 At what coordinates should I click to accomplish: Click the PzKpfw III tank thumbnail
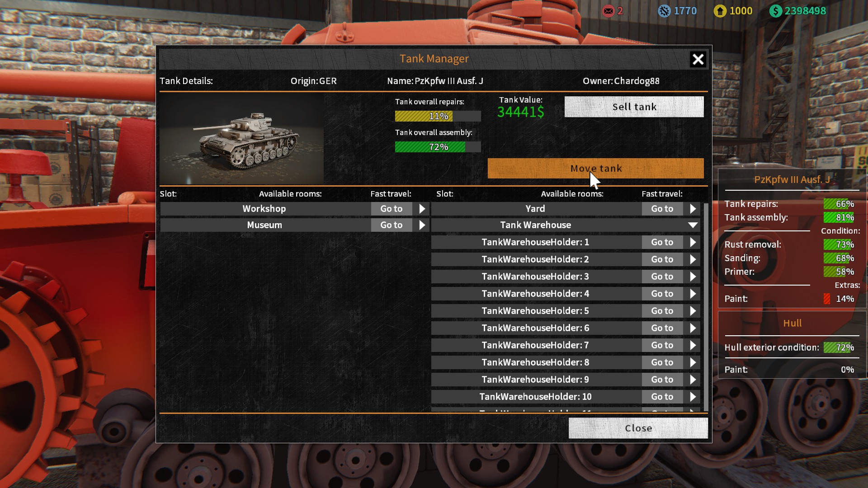(x=241, y=139)
